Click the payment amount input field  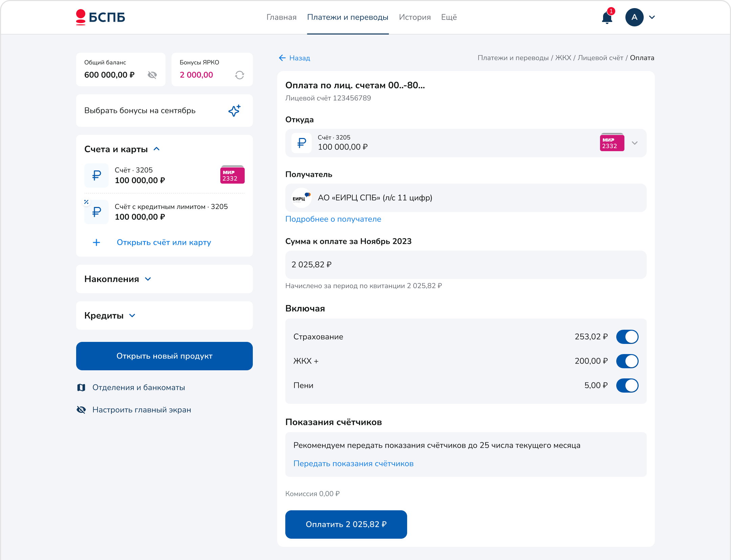pyautogui.click(x=466, y=265)
